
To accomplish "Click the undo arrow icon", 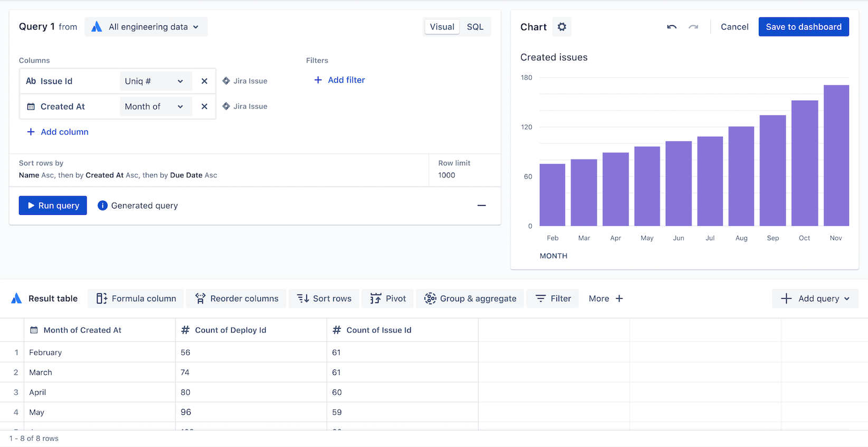I will (x=672, y=27).
